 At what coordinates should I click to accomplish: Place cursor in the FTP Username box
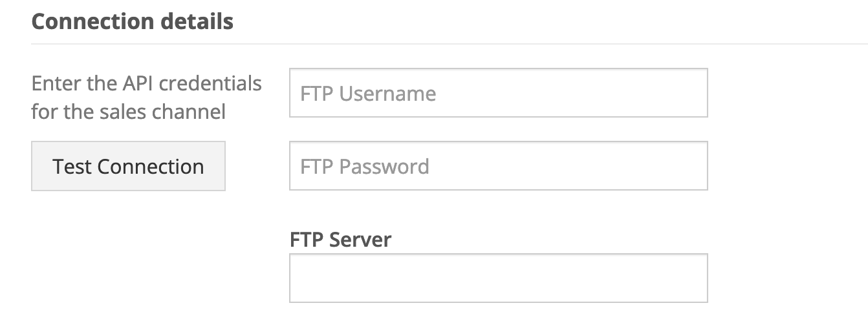498,93
